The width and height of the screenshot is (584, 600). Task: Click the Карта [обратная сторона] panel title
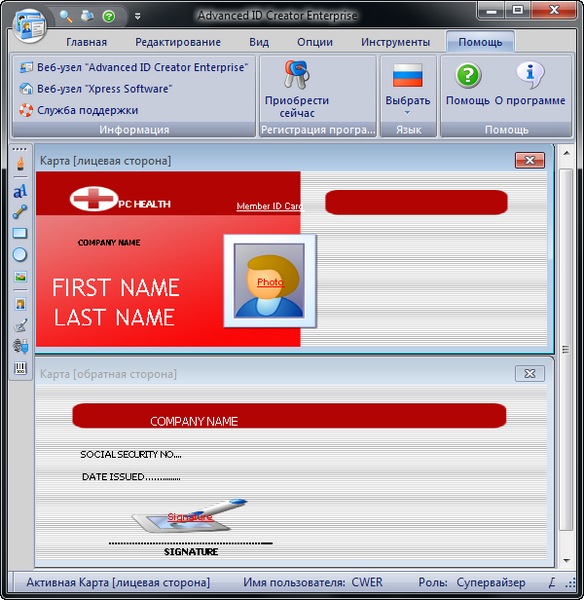[x=108, y=374]
